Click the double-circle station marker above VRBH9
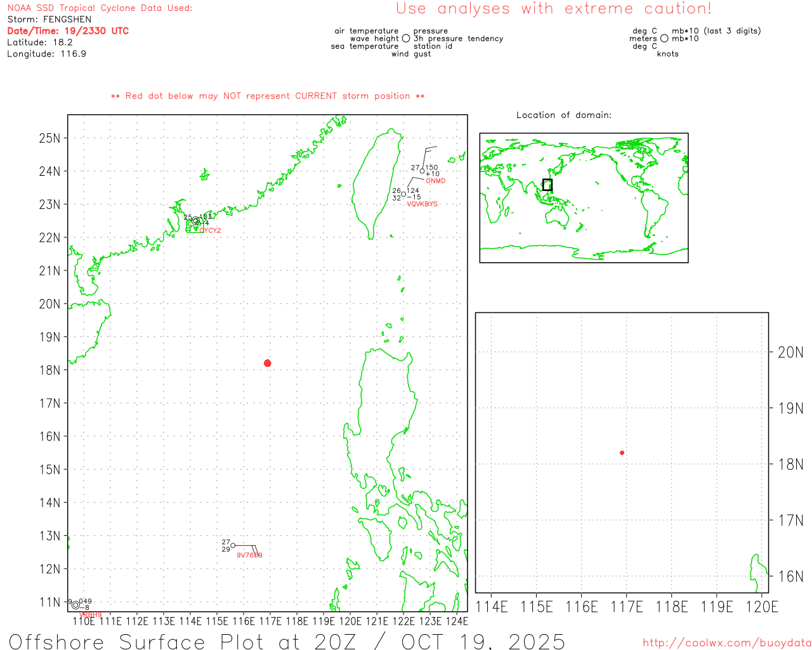This screenshot has height=650, width=812. 75,605
